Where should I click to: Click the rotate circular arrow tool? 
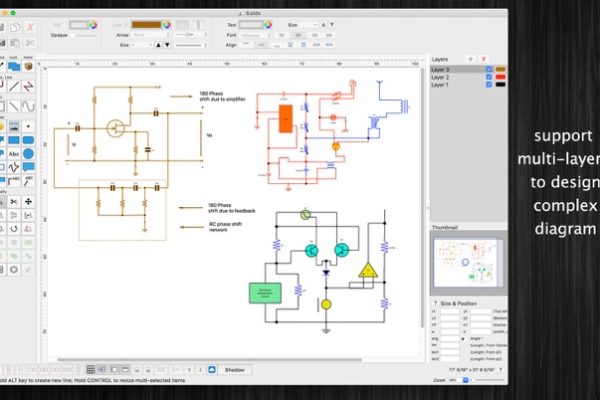point(14,229)
